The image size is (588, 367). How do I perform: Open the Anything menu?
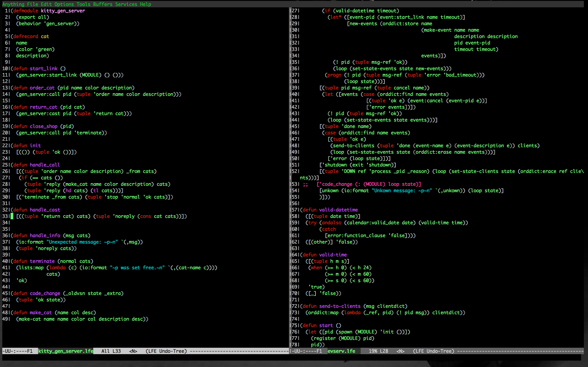click(13, 4)
